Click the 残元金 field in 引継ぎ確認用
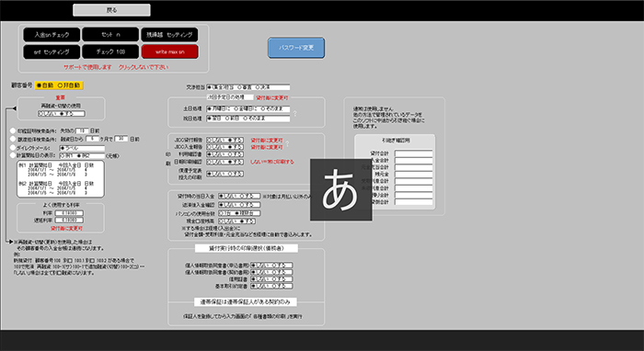 414,175
